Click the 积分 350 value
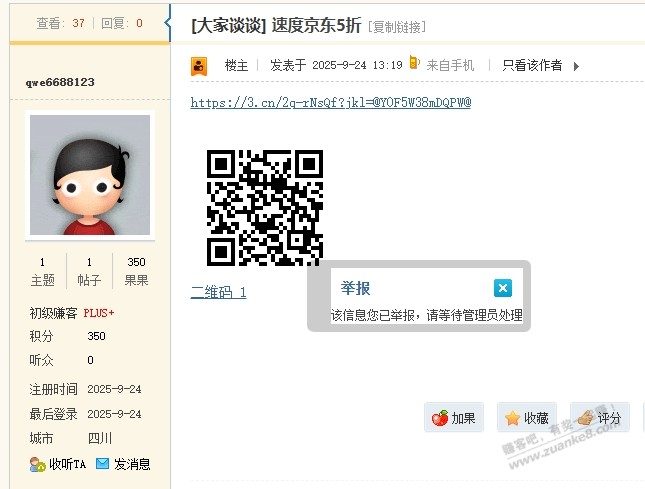 click(x=96, y=336)
